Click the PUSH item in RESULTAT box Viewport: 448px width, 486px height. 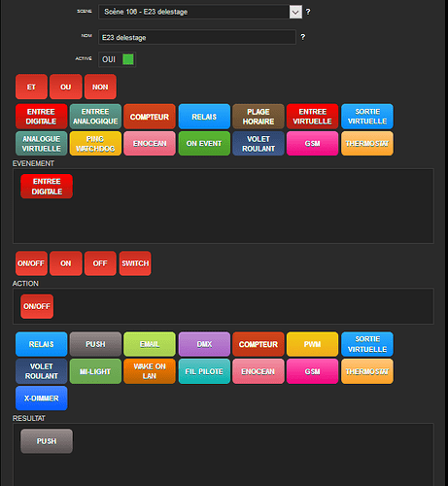click(x=47, y=441)
